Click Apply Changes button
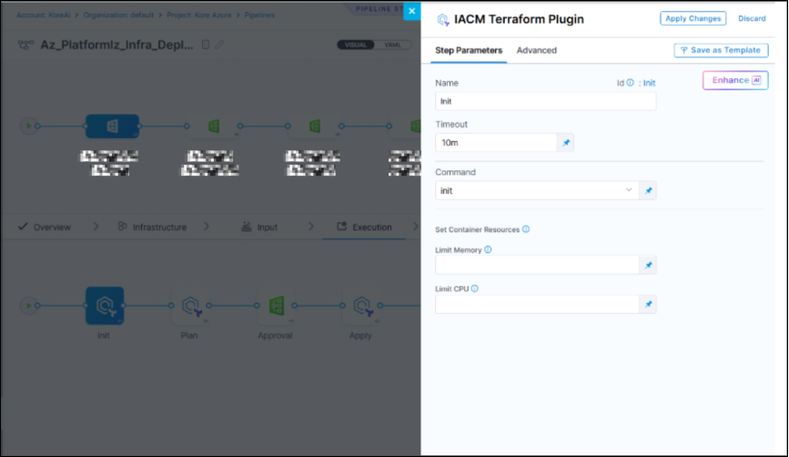 (693, 19)
